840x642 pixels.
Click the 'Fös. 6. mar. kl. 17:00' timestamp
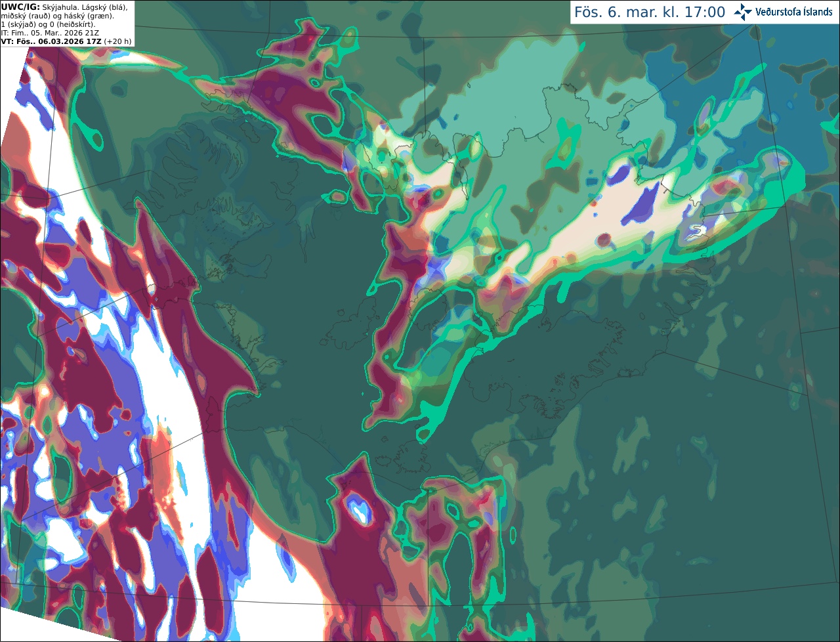(650, 12)
